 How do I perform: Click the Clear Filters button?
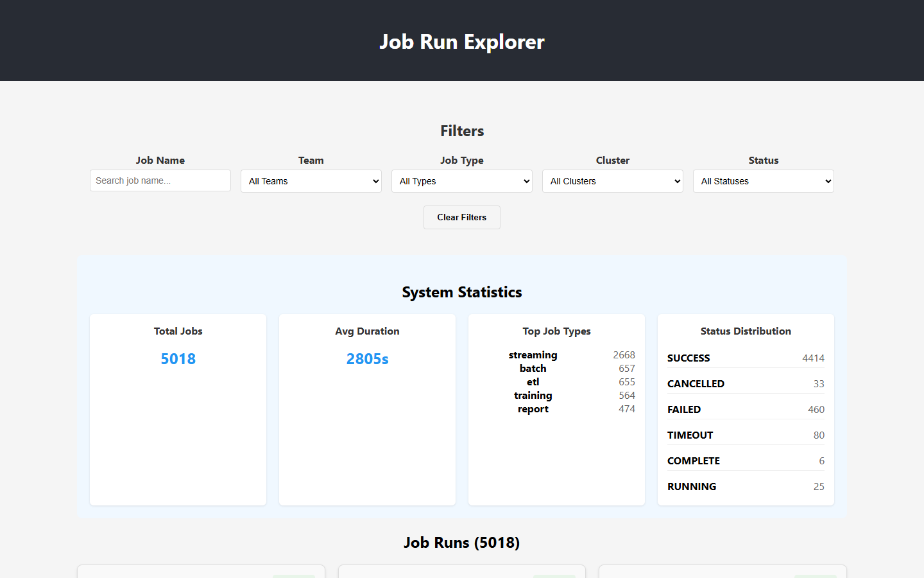point(462,217)
